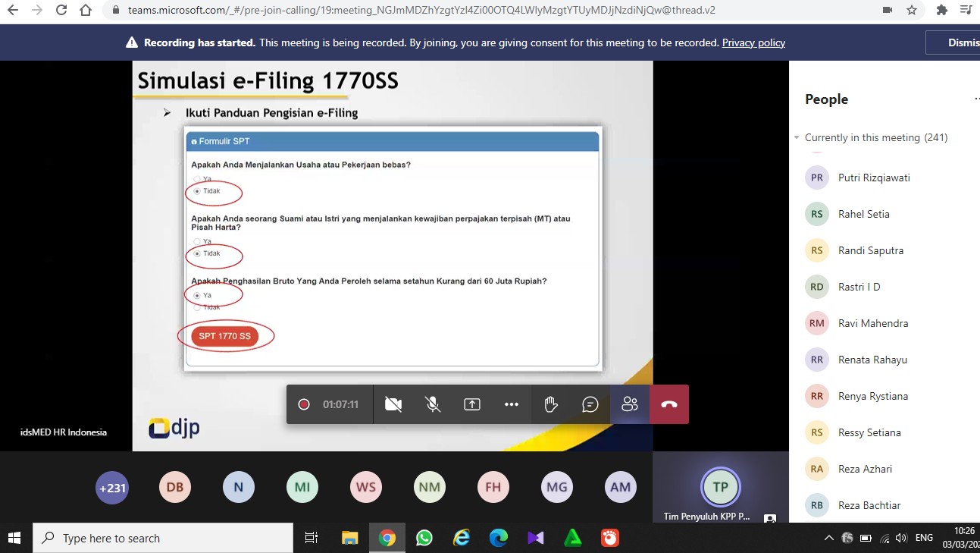Open the Tim Penyuluh KPP presenter tile
This screenshot has width=980, height=553.
[720, 488]
